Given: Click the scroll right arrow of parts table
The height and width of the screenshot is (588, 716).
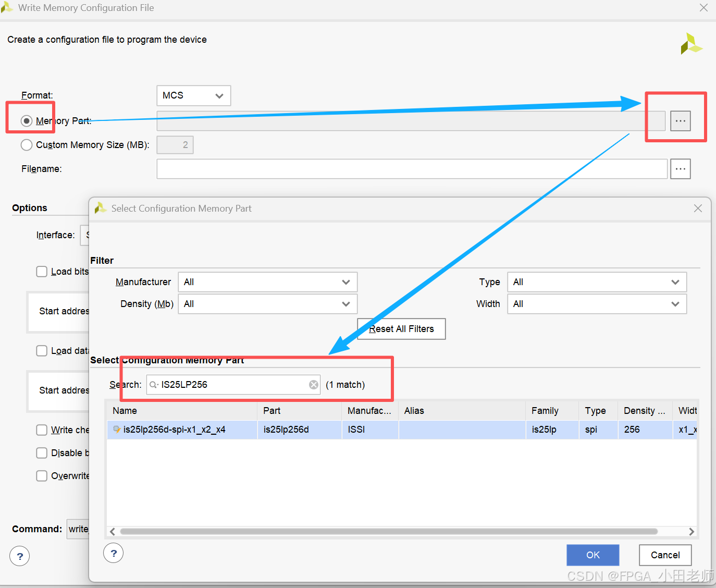Looking at the screenshot, I should (692, 532).
